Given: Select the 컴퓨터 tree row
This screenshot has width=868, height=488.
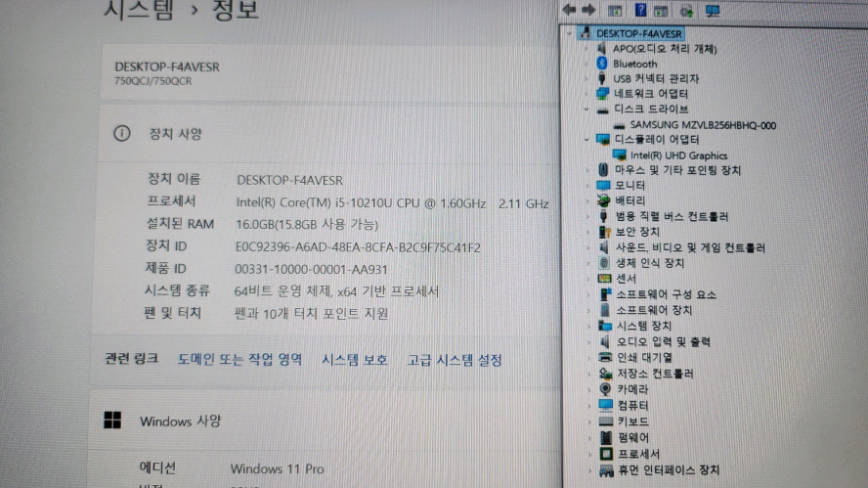Looking at the screenshot, I should (632, 406).
